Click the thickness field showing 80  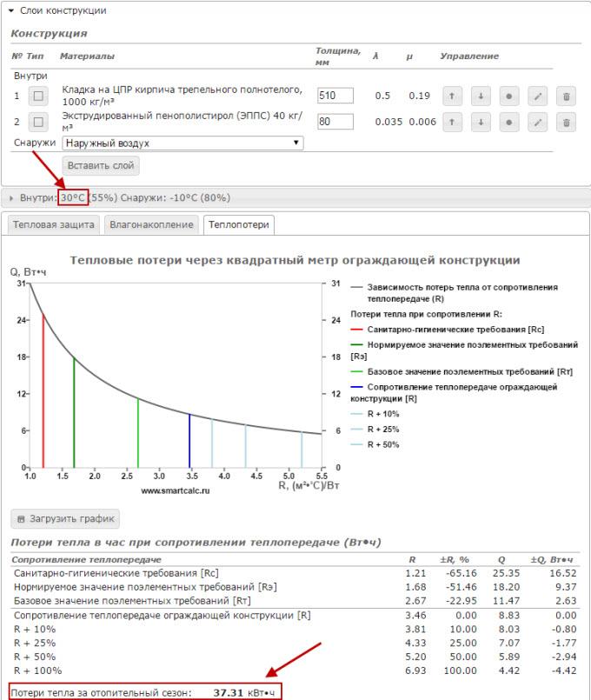335,122
